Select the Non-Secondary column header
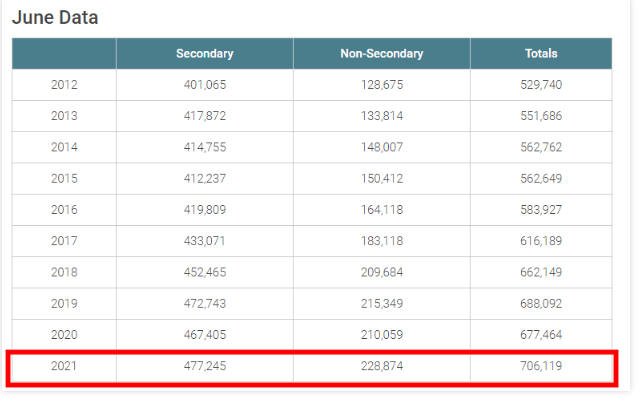Viewport: 640px width, 398px height. (x=382, y=53)
